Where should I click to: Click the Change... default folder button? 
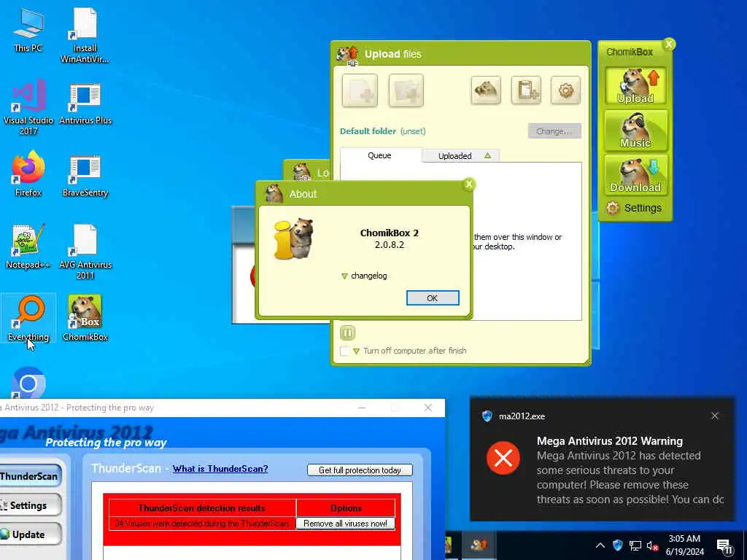click(554, 131)
